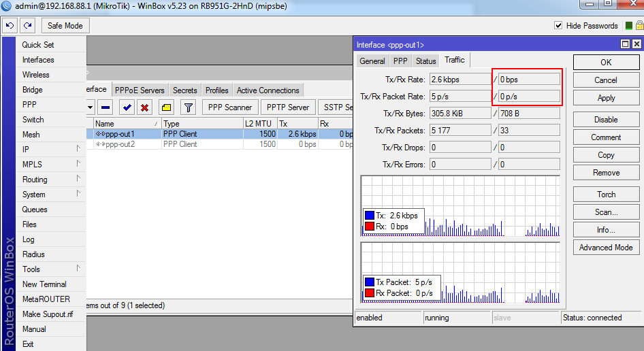Sort table by Name column header
The image size is (644, 351).
point(127,124)
